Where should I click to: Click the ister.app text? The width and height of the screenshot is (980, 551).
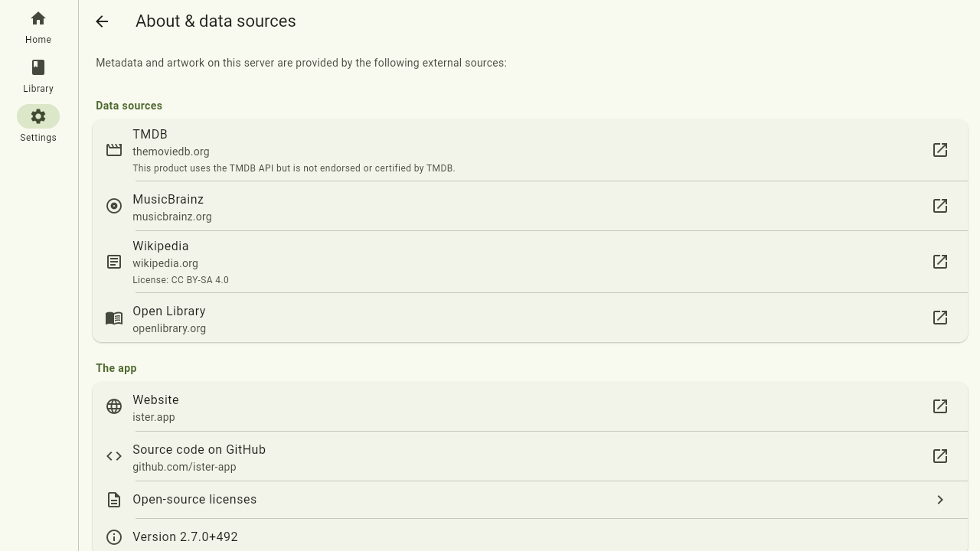(x=154, y=417)
